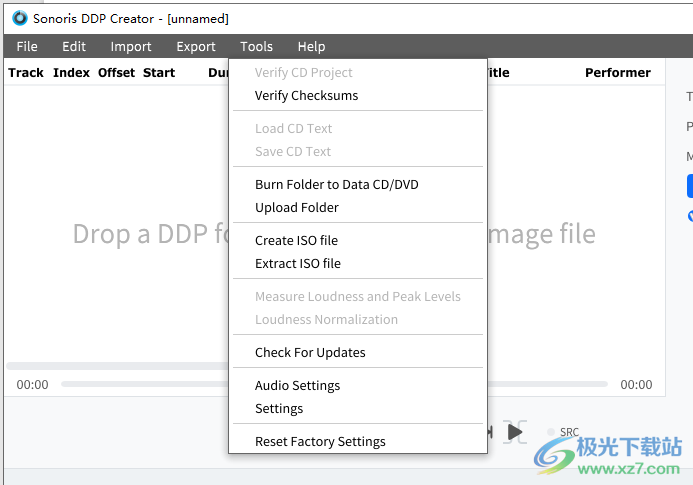The width and height of the screenshot is (693, 485).
Task: Open the Export menu
Action: (x=196, y=46)
